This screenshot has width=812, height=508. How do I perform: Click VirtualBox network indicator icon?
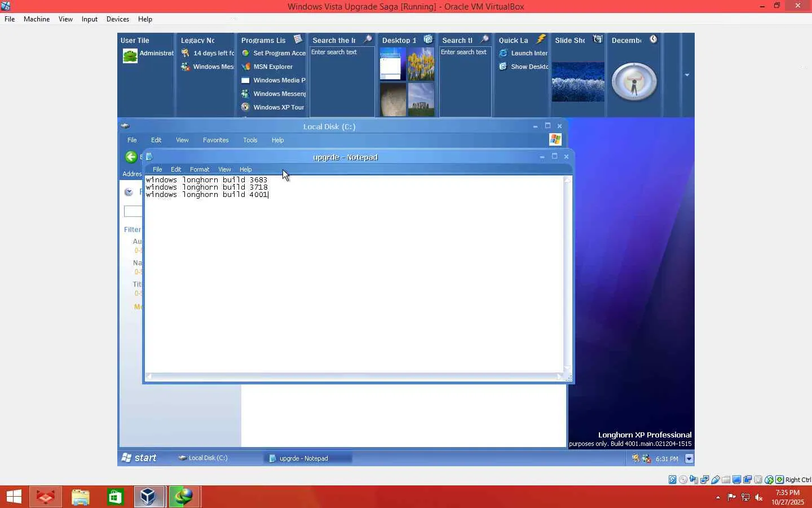pyautogui.click(x=705, y=480)
